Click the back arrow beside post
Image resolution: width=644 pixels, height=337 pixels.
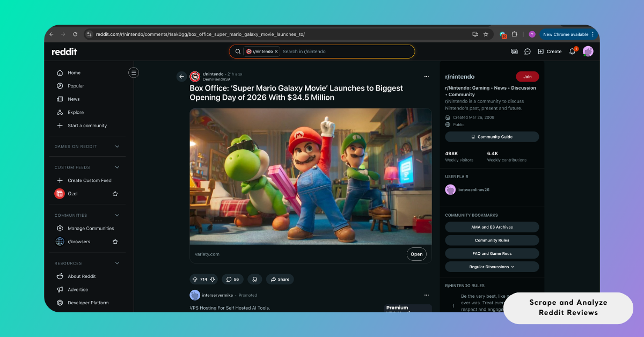point(181,77)
